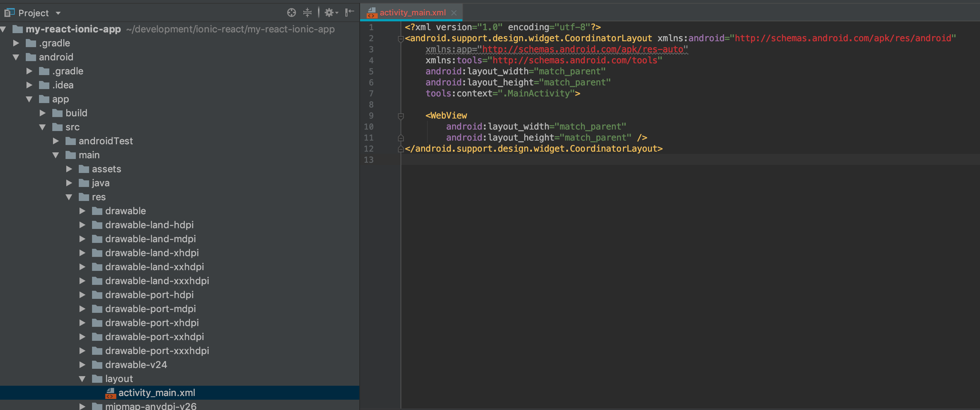Collapse all nodes in the Project tree
The image size is (980, 410).
[307, 13]
